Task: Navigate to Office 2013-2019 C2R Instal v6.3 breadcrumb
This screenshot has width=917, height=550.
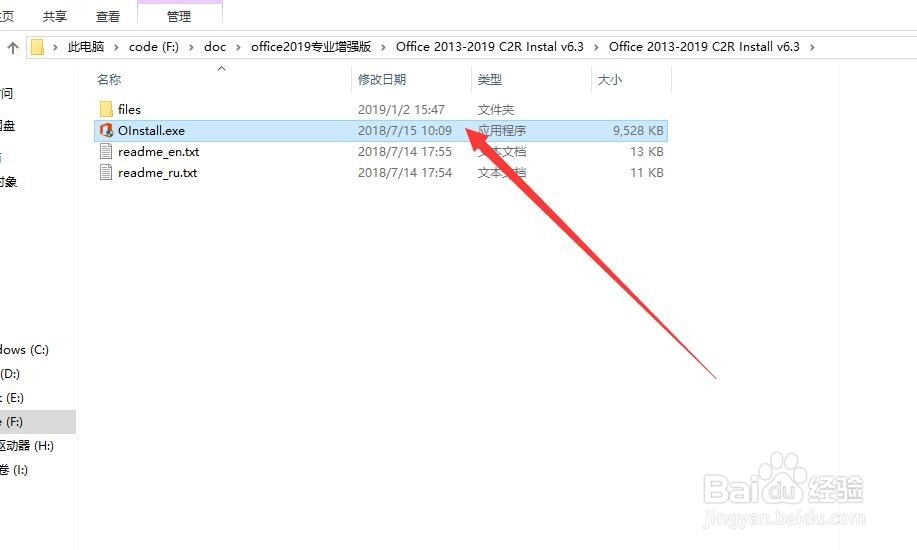Action: [x=489, y=47]
